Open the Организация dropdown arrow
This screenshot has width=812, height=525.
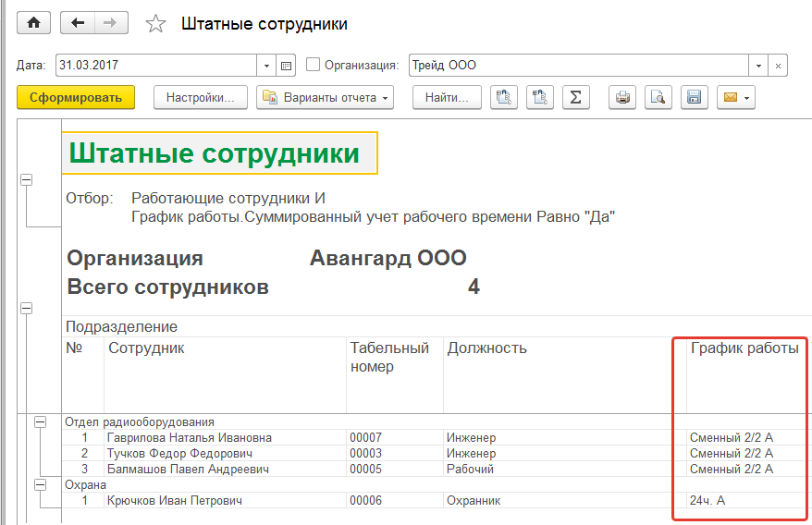[x=759, y=66]
